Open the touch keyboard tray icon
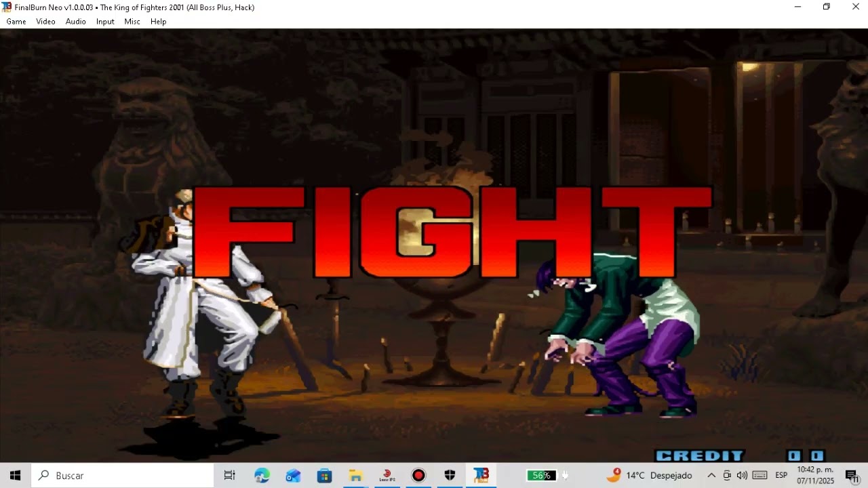 tap(760, 476)
